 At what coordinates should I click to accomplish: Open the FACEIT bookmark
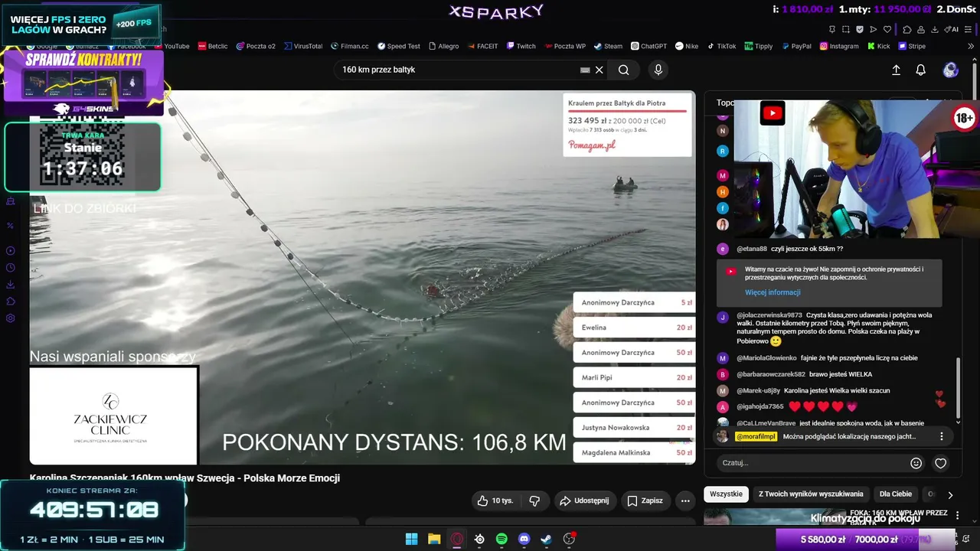(x=482, y=46)
